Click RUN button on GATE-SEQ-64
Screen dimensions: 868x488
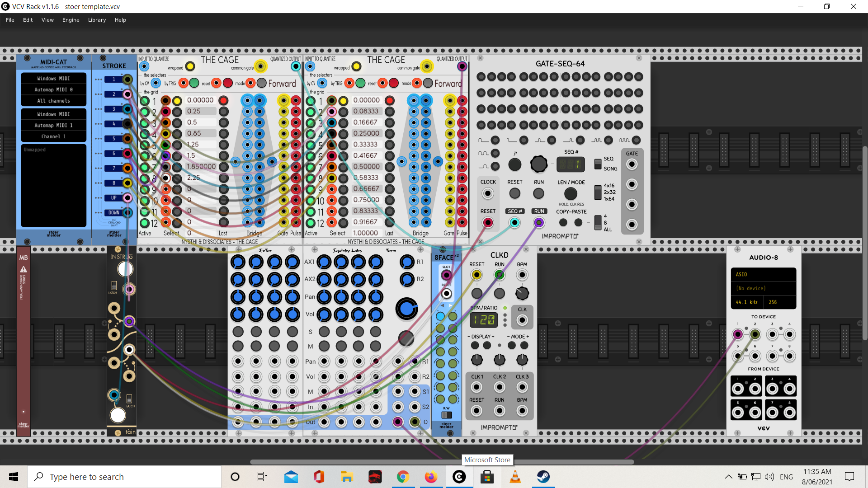coord(538,193)
